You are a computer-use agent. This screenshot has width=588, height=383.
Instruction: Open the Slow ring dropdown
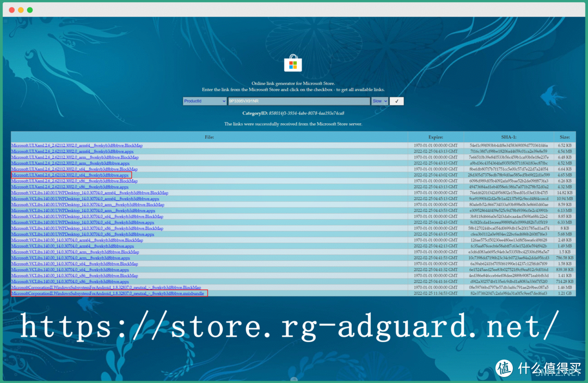[x=380, y=101]
